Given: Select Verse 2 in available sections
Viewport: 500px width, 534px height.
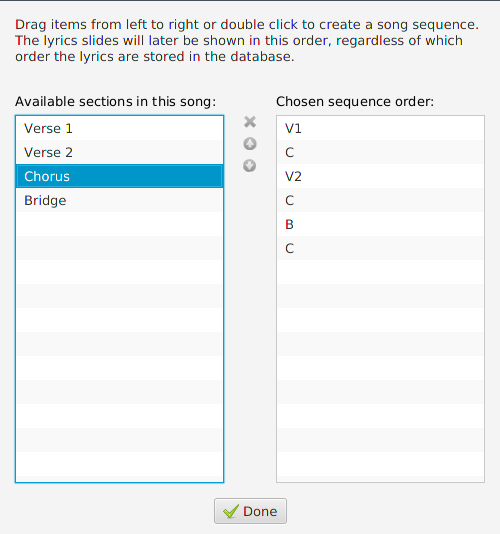Looking at the screenshot, I should click(120, 152).
